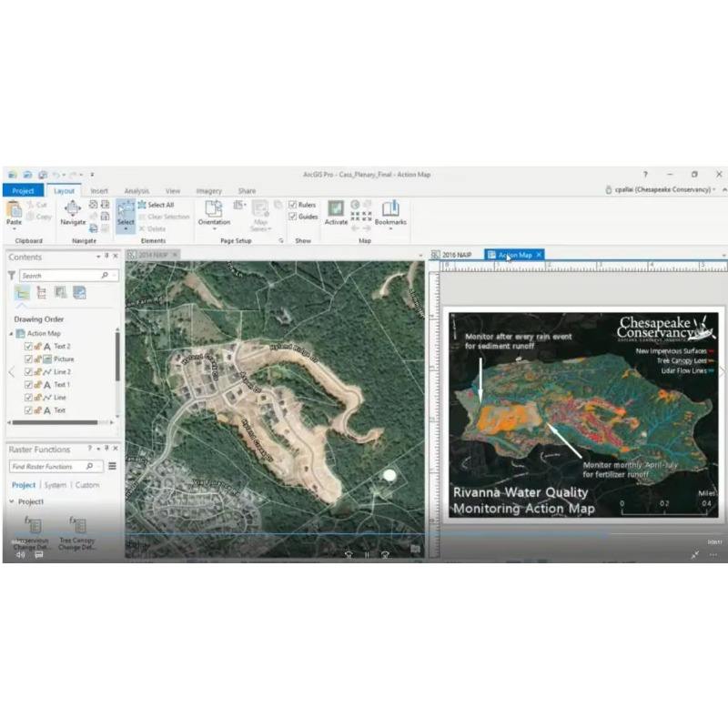Viewport: 728px width, 728px height.
Task: Collapse the Action Map tree node
Action: (x=11, y=334)
